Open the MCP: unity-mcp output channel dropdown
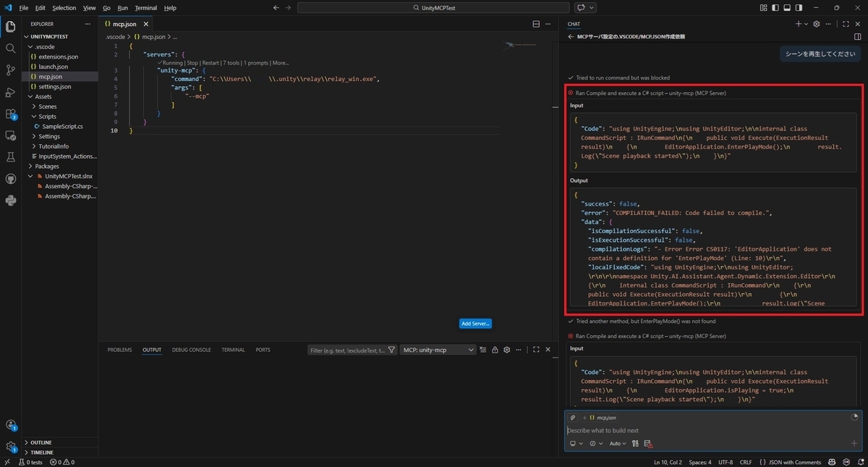This screenshot has width=868, height=467. click(x=438, y=350)
